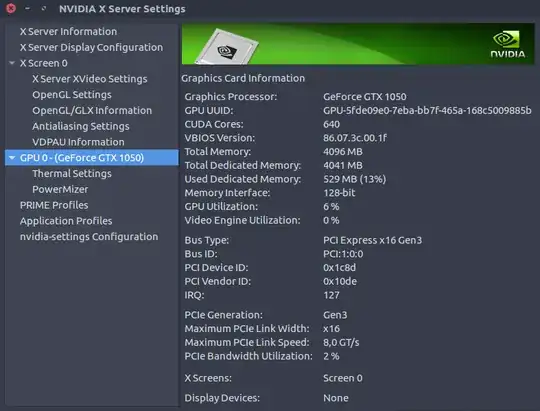This screenshot has height=411, width=540.
Task: Open PowerMizer page
Action: tap(60, 189)
